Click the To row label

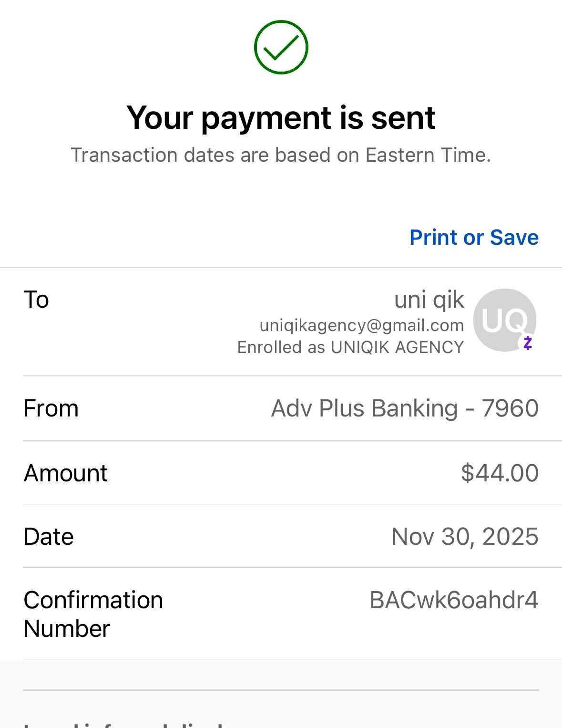[x=36, y=300]
